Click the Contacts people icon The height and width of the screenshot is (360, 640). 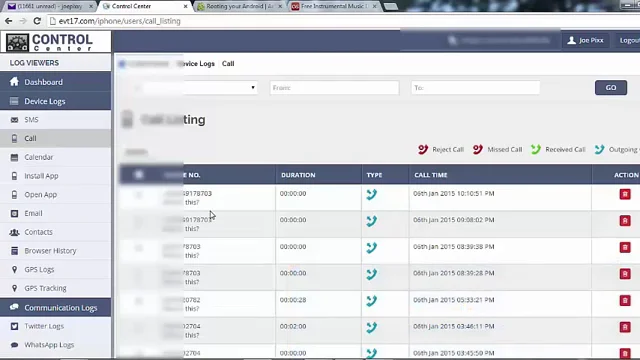point(14,232)
